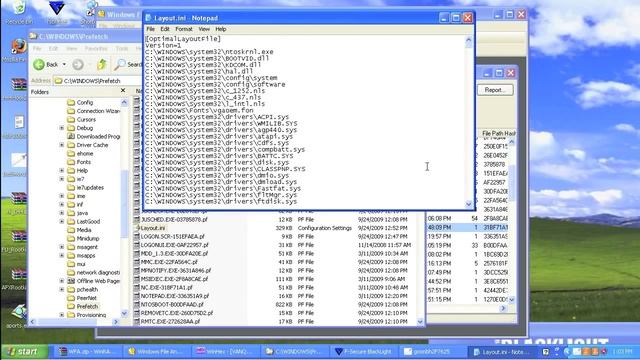
Task: Select the Minidump folder
Action: pos(87,239)
